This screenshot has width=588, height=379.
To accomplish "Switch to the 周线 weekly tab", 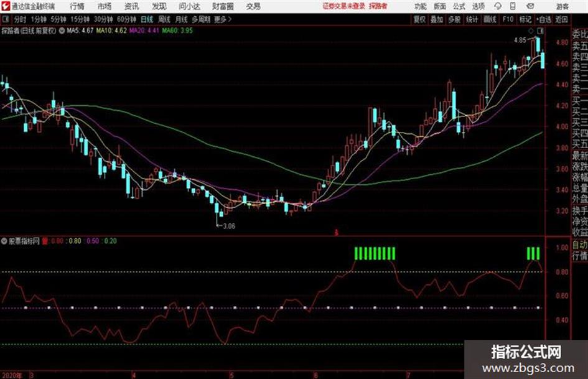I will coord(164,19).
